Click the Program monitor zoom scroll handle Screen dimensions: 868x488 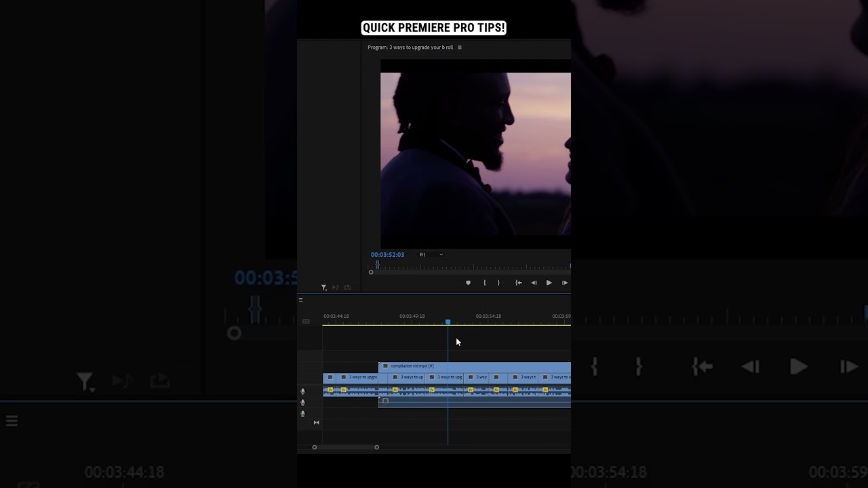[x=371, y=272]
